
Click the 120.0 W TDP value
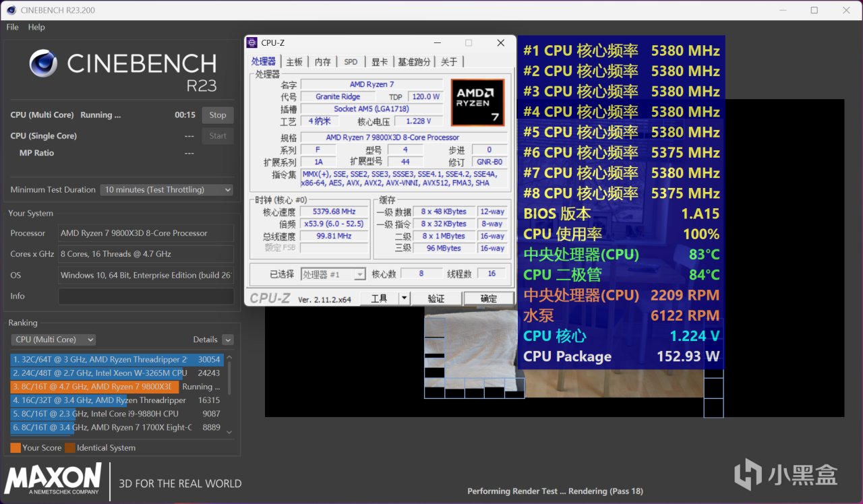(x=425, y=97)
